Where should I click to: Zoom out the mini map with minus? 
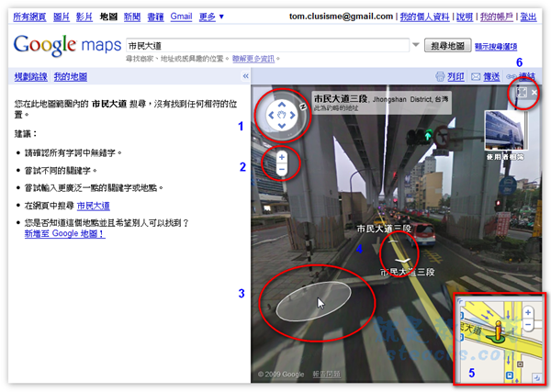tap(528, 325)
